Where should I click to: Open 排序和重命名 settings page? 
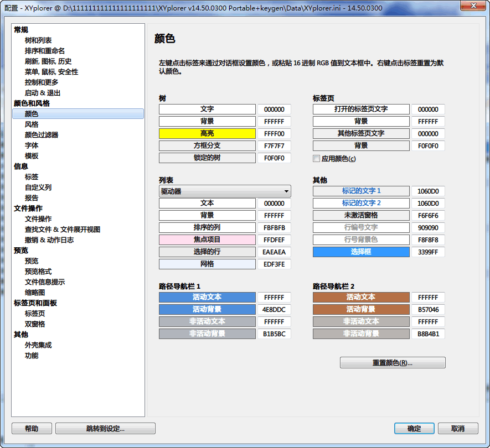(45, 51)
